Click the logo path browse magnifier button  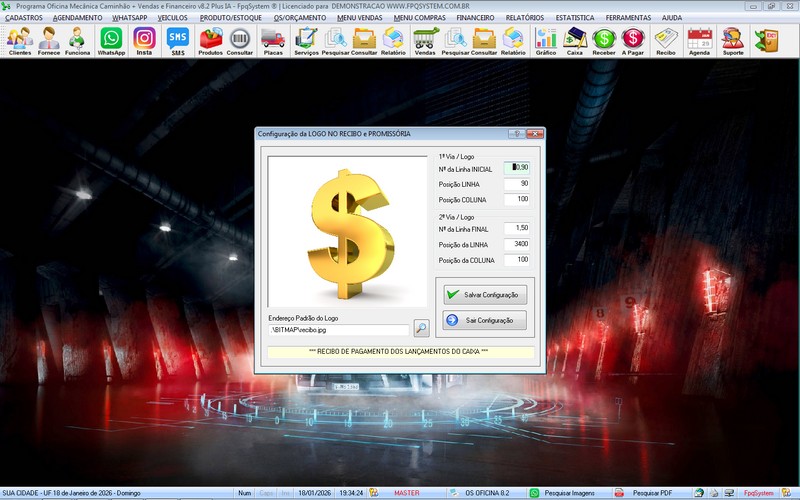click(x=421, y=328)
